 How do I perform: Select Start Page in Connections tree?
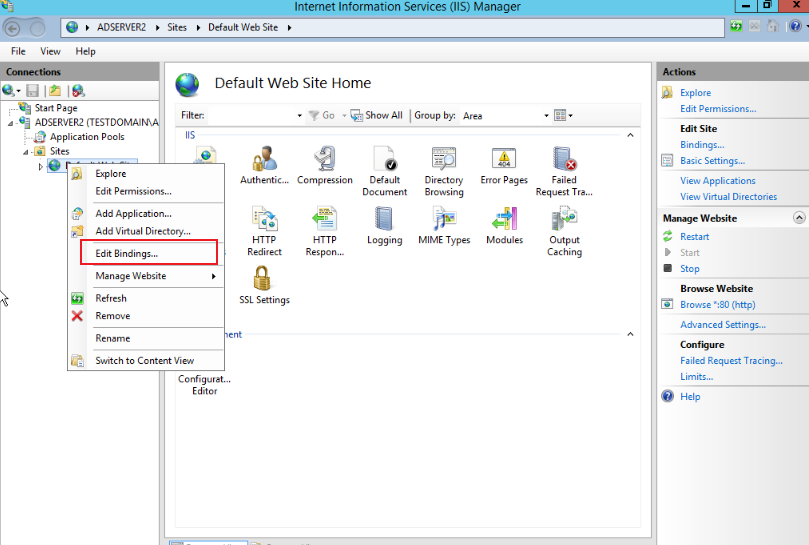(56, 108)
